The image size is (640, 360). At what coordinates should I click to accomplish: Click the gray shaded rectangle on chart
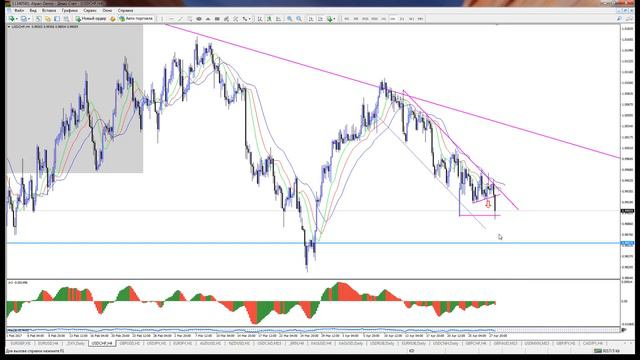75,99
